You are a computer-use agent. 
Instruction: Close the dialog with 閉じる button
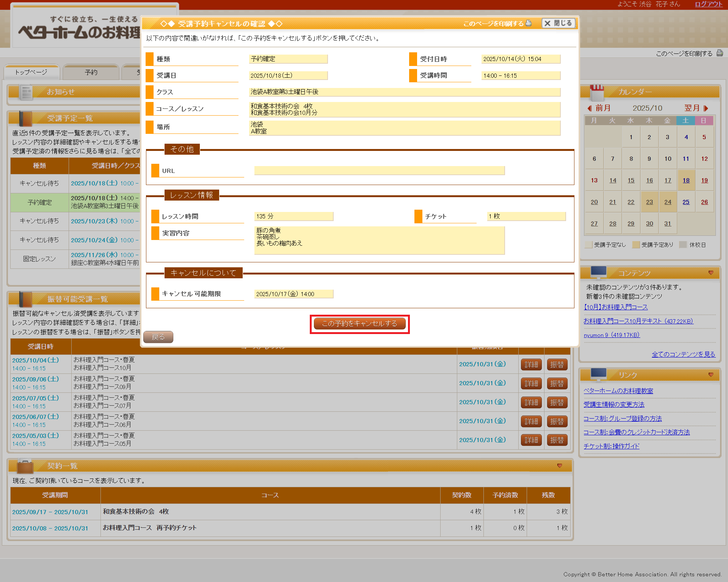click(x=558, y=23)
